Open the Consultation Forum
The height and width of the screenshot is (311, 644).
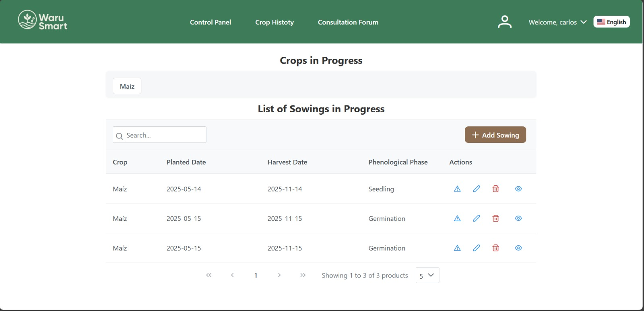(x=348, y=22)
